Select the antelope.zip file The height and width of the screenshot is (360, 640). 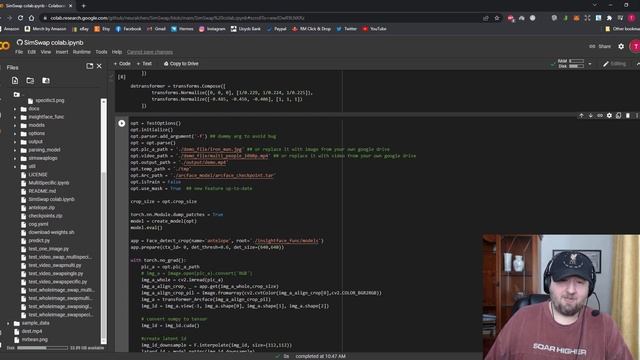tap(41, 208)
